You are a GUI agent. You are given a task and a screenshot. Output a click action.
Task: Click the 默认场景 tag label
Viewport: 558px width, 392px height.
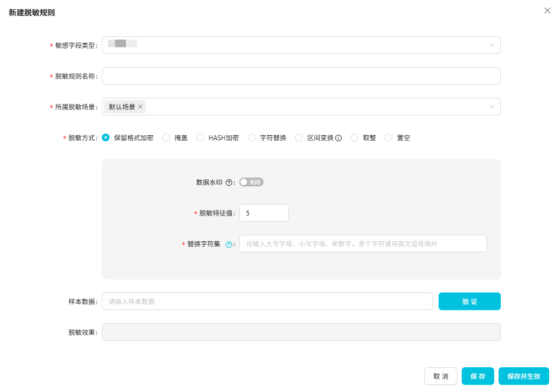pos(122,107)
